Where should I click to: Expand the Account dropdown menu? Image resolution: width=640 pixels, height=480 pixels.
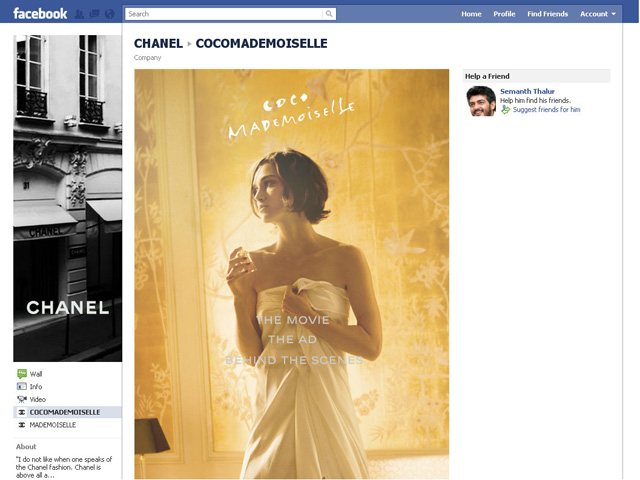click(x=598, y=14)
